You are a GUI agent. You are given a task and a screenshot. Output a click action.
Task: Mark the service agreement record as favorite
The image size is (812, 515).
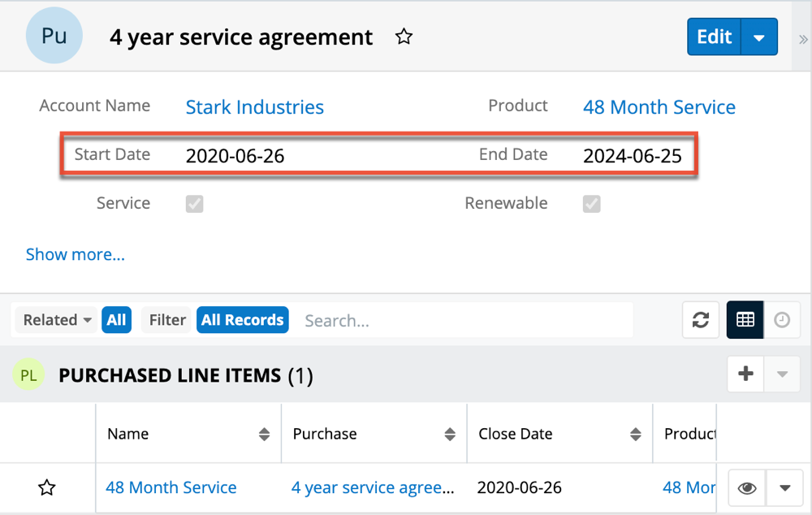404,37
